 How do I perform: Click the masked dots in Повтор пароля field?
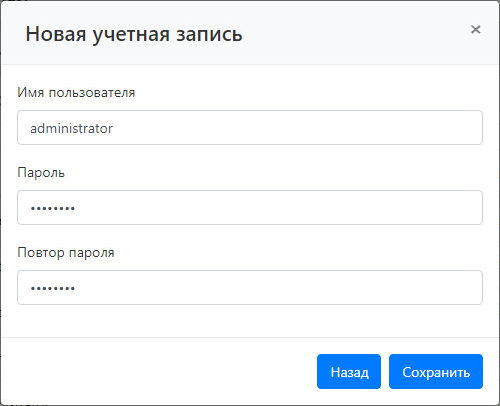click(x=53, y=288)
